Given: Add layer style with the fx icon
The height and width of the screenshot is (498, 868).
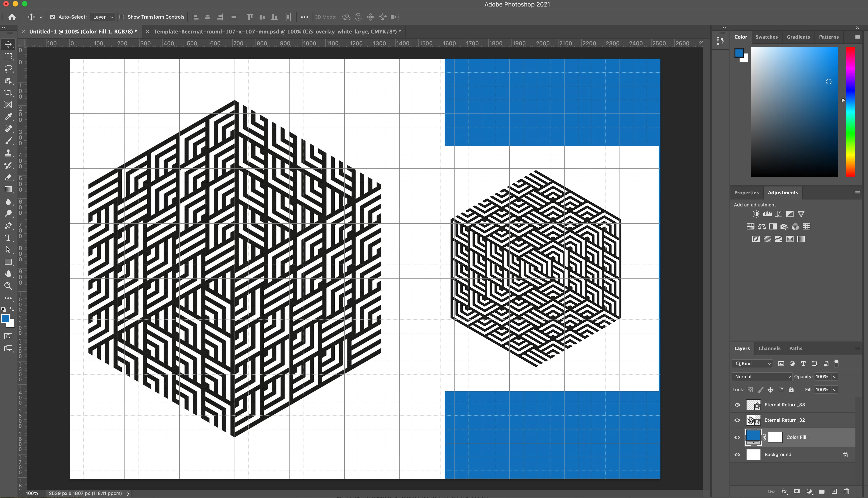Looking at the screenshot, I should tap(784, 491).
